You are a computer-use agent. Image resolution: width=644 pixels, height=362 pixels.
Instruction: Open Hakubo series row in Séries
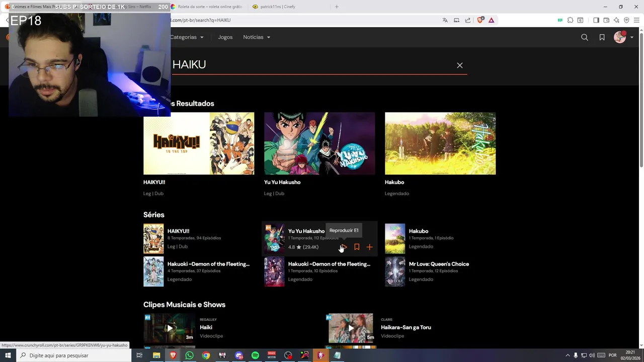pos(440,239)
